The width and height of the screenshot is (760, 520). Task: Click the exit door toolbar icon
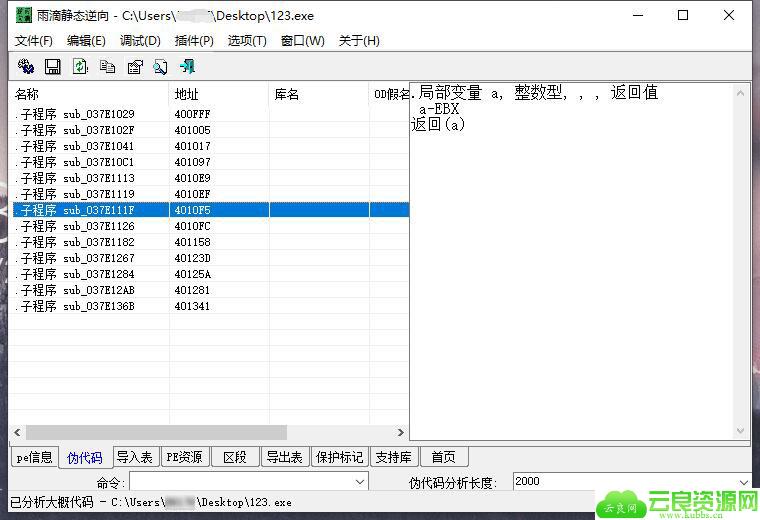tap(188, 66)
